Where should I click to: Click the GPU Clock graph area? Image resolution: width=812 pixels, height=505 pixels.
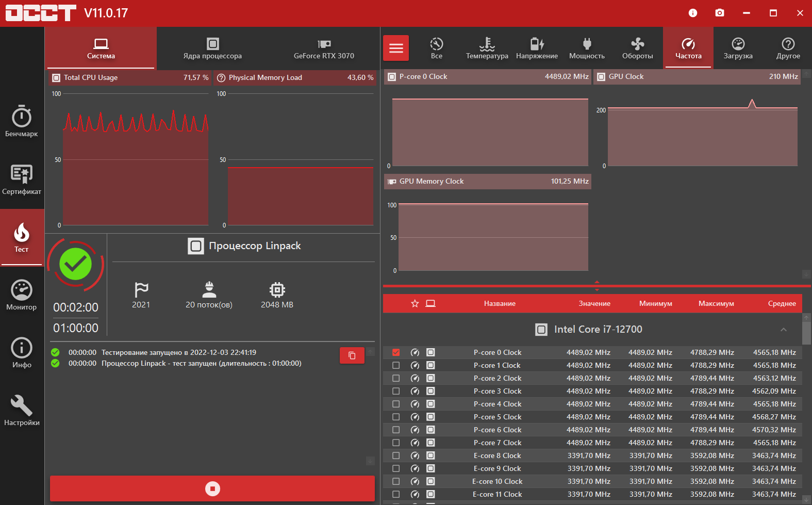tap(703, 133)
